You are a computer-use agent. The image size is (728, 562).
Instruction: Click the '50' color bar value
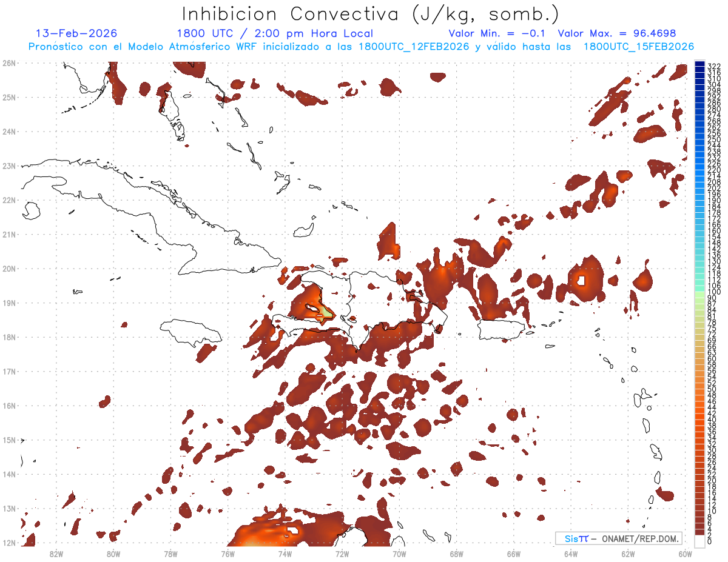pos(712,389)
